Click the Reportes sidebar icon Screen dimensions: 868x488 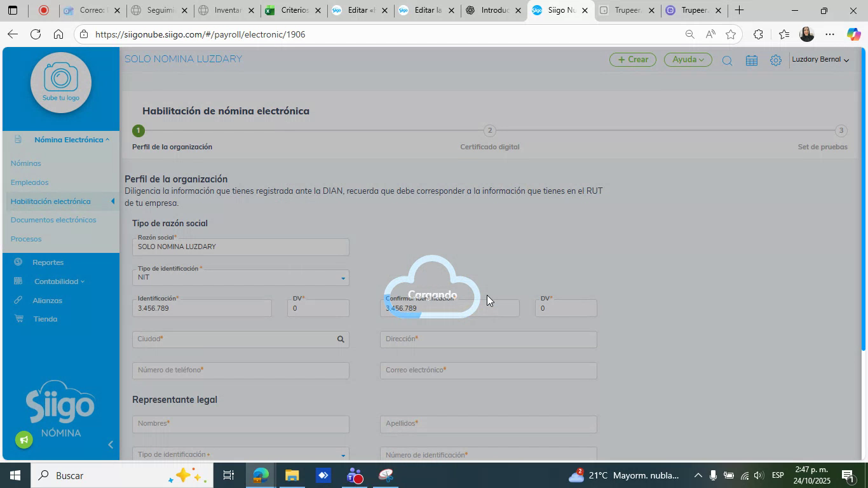tap(18, 262)
